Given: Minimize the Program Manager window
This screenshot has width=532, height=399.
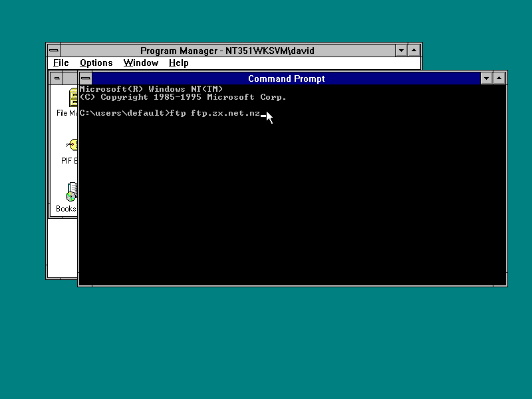Looking at the screenshot, I should (x=401, y=51).
